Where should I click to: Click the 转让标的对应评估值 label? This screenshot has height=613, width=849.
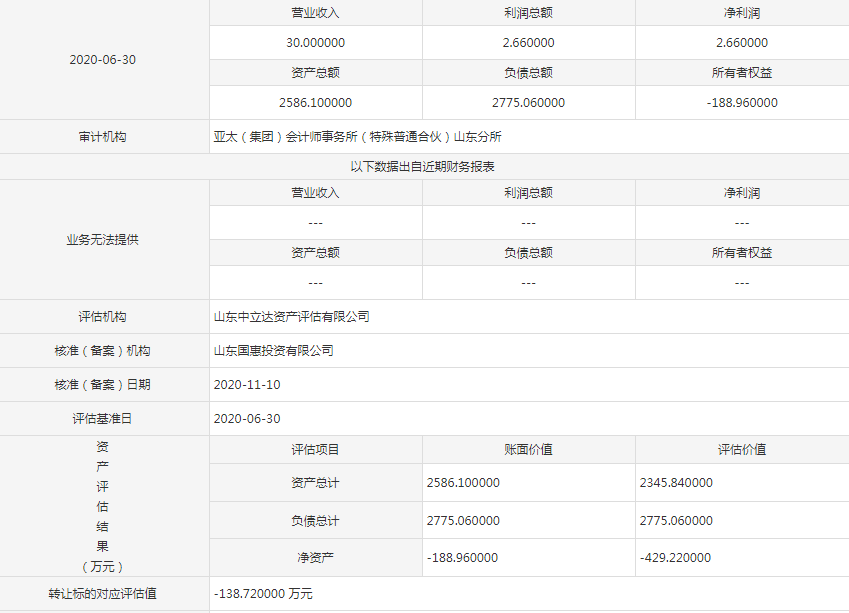click(x=103, y=594)
